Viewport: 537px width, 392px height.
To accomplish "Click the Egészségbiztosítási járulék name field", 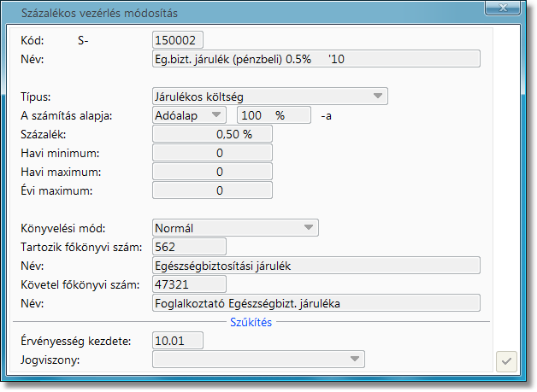I will (x=316, y=266).
